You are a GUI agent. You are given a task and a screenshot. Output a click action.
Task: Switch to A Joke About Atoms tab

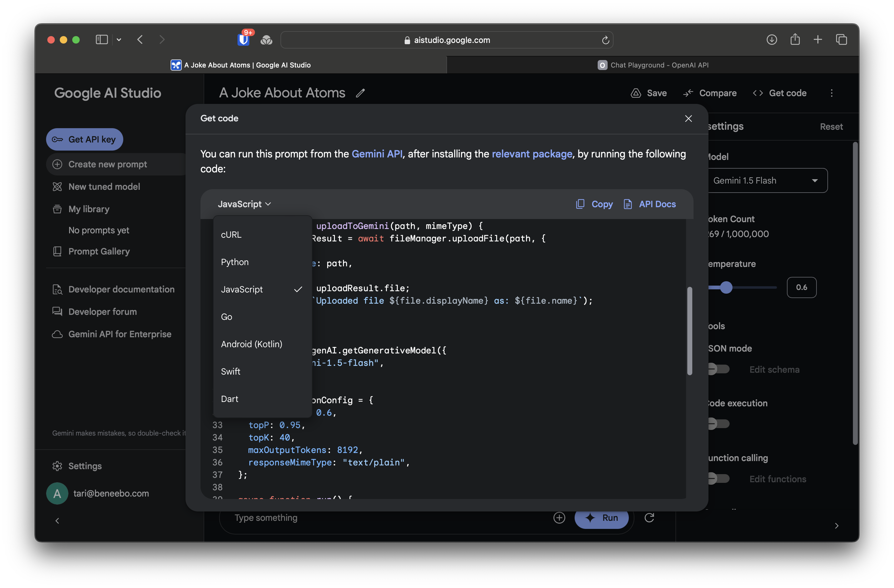click(x=241, y=65)
